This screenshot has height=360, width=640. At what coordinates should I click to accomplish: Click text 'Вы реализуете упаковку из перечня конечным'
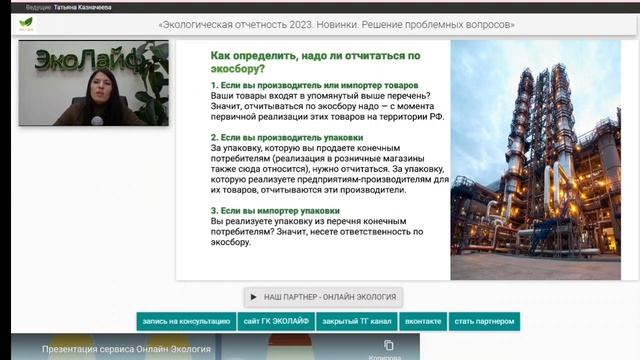(309, 221)
